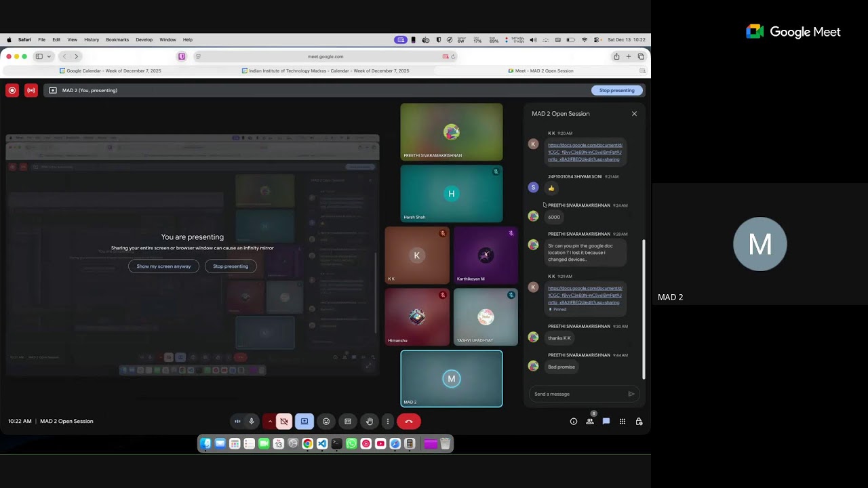Open Terminal from Dock

tap(337, 444)
